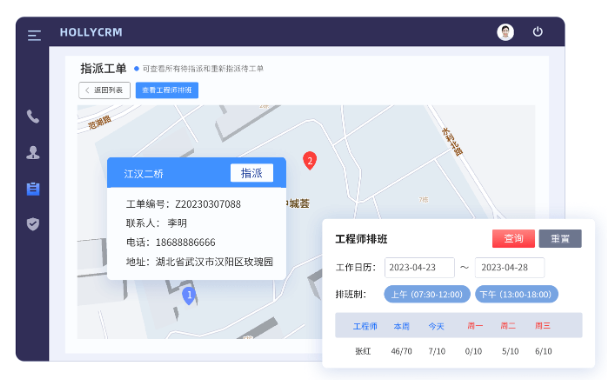Image resolution: width=607 pixels, height=380 pixels.
Task: Select the clipboard work order sidebar icon
Action: pyautogui.click(x=33, y=188)
